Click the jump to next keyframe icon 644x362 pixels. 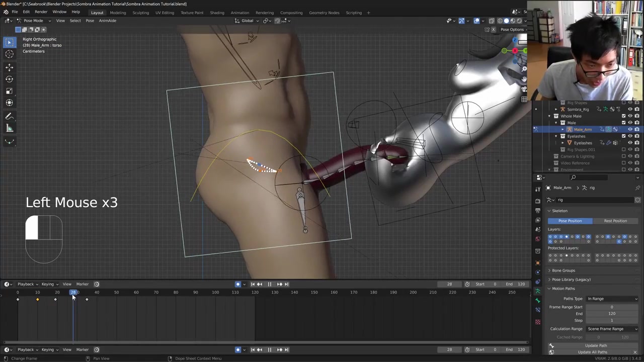coord(280,284)
